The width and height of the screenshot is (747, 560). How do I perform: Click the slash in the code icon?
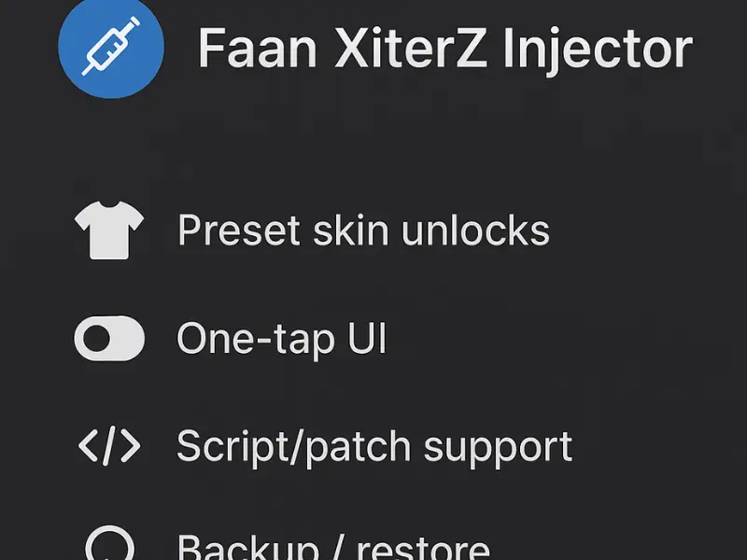(x=109, y=446)
